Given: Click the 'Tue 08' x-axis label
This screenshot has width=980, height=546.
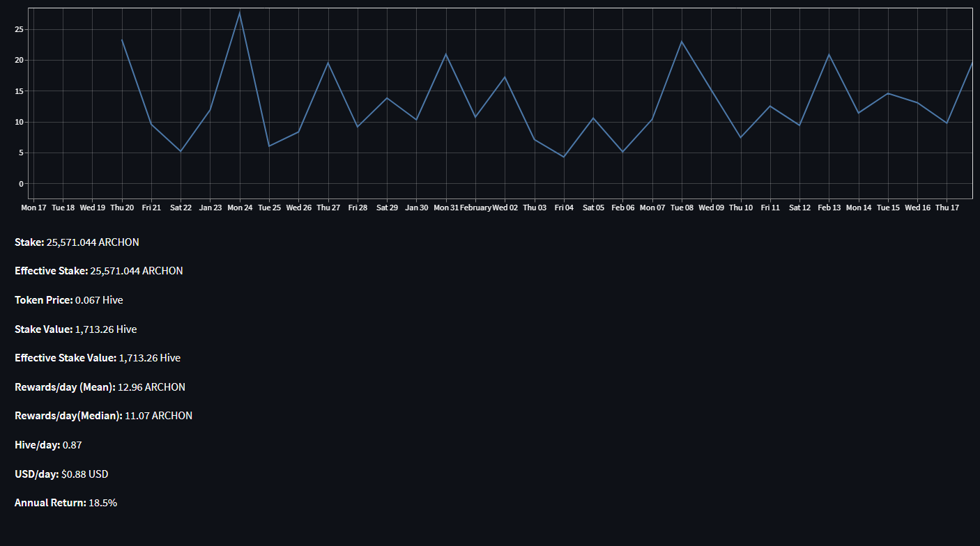Looking at the screenshot, I should tap(682, 208).
